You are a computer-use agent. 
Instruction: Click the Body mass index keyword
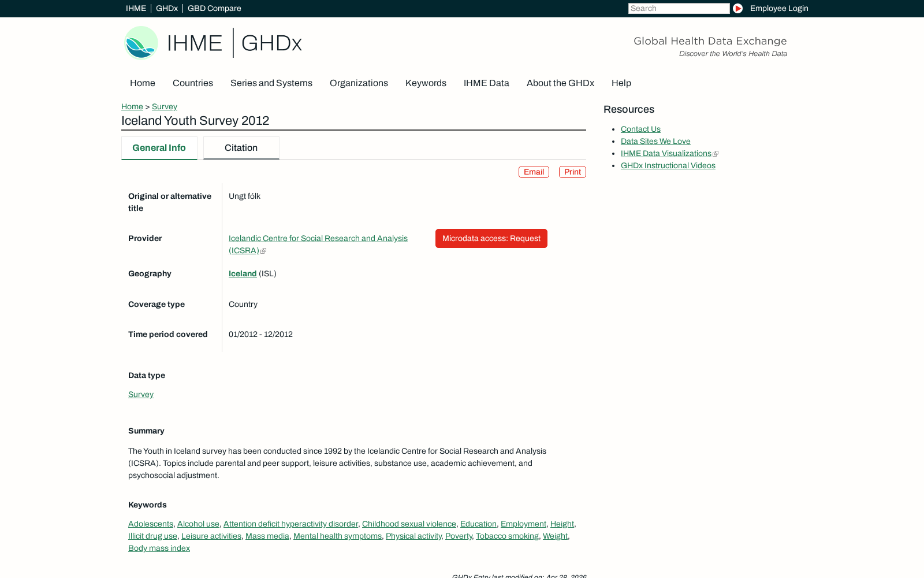[159, 548]
